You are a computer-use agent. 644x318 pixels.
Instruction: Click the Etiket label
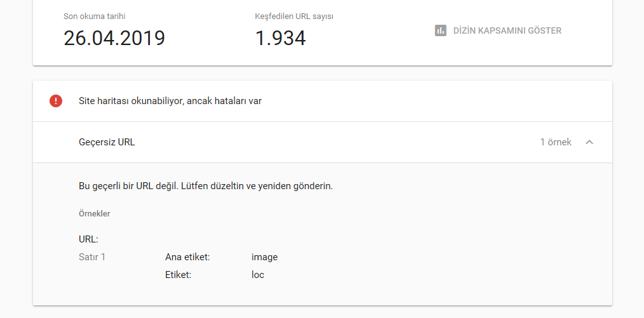tap(178, 275)
